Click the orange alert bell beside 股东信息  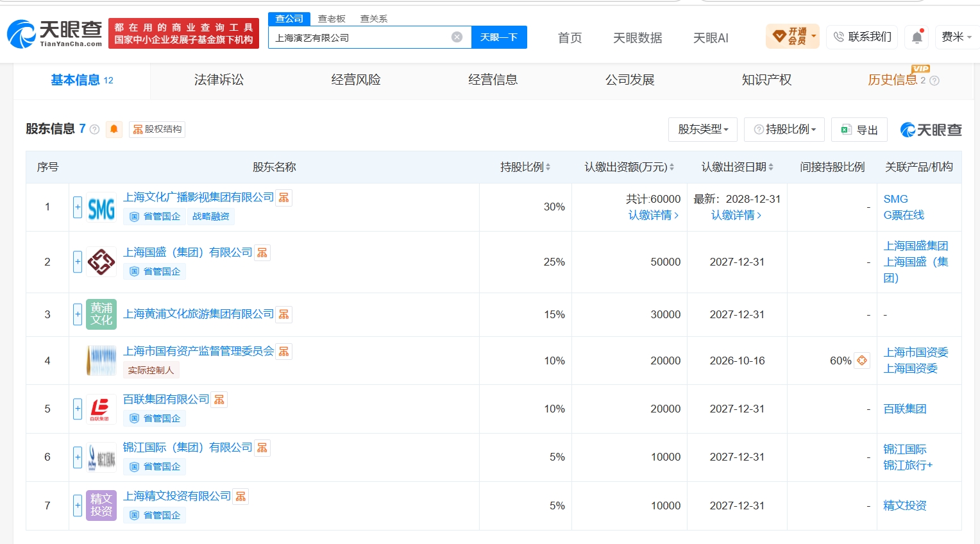pos(114,129)
